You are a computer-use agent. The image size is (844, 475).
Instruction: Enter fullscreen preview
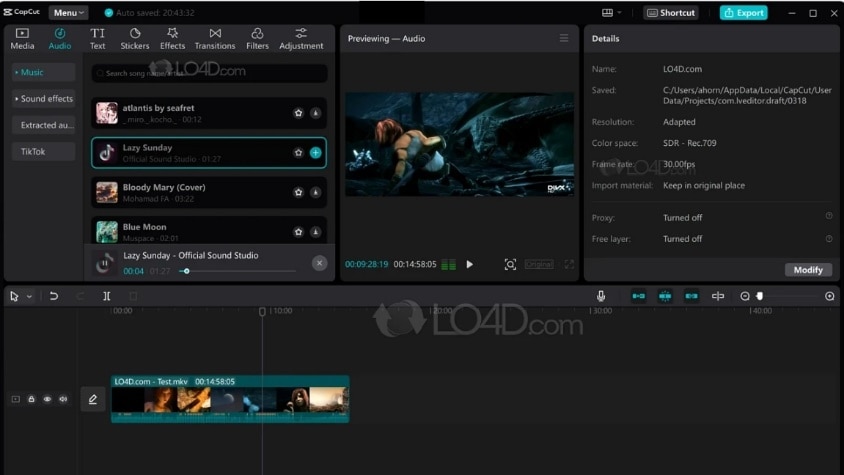coord(569,264)
